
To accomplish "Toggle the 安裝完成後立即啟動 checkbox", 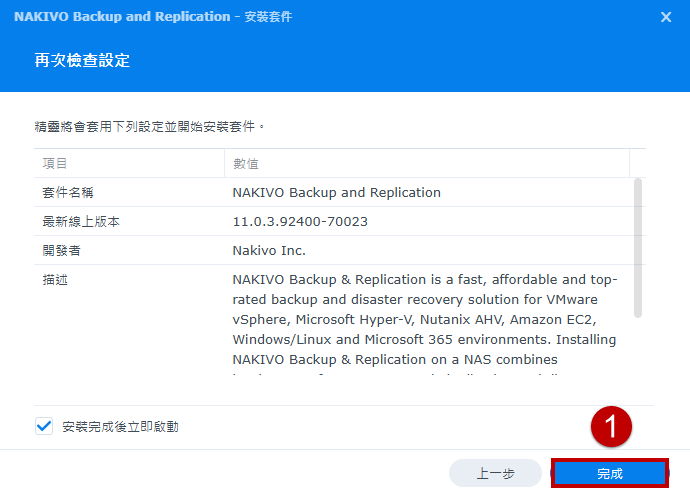I will (x=44, y=426).
